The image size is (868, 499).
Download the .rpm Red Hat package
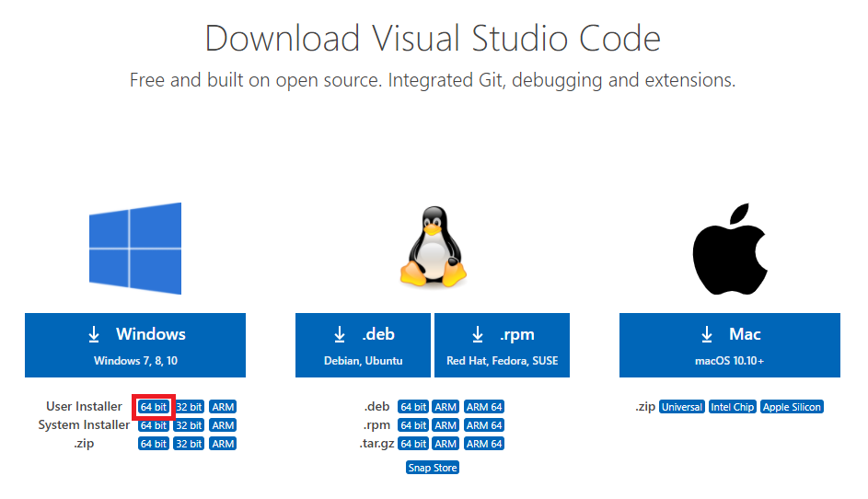coord(502,345)
